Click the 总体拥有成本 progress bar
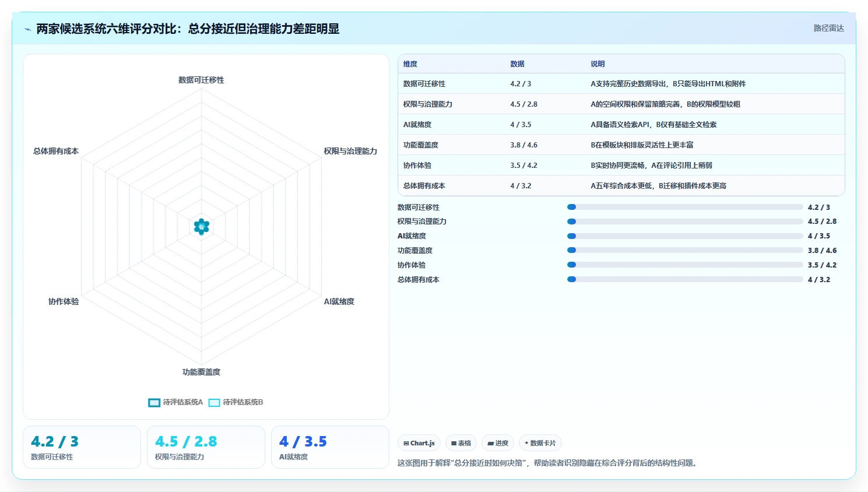868x492 pixels. [685, 279]
